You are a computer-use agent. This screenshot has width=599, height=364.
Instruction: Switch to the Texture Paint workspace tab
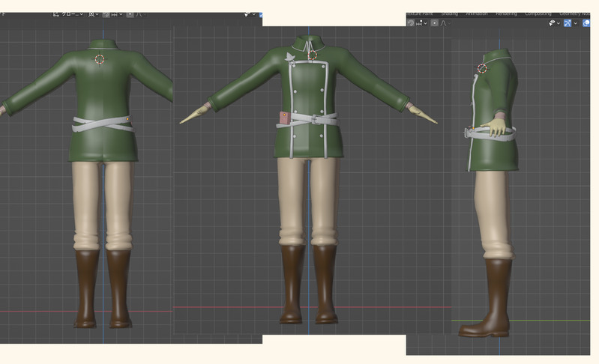[421, 14]
